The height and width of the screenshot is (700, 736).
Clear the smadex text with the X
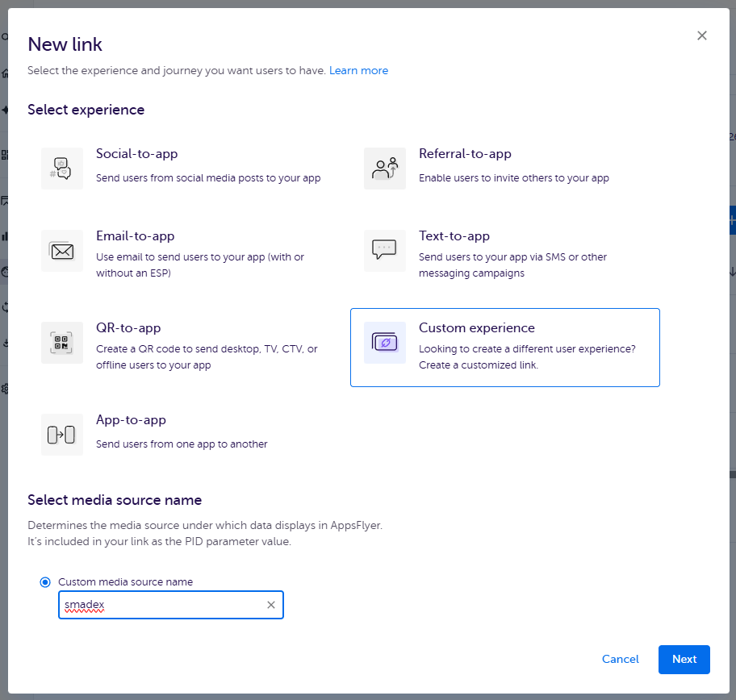271,605
